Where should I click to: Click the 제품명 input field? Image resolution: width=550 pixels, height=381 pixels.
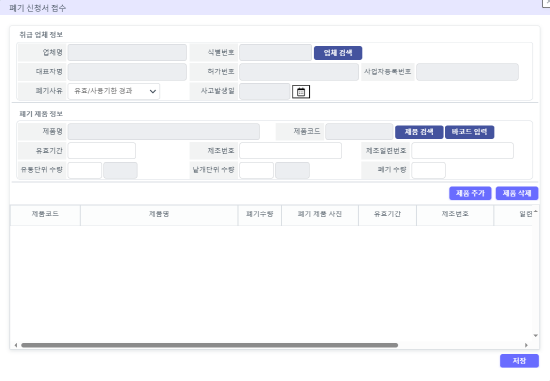164,132
